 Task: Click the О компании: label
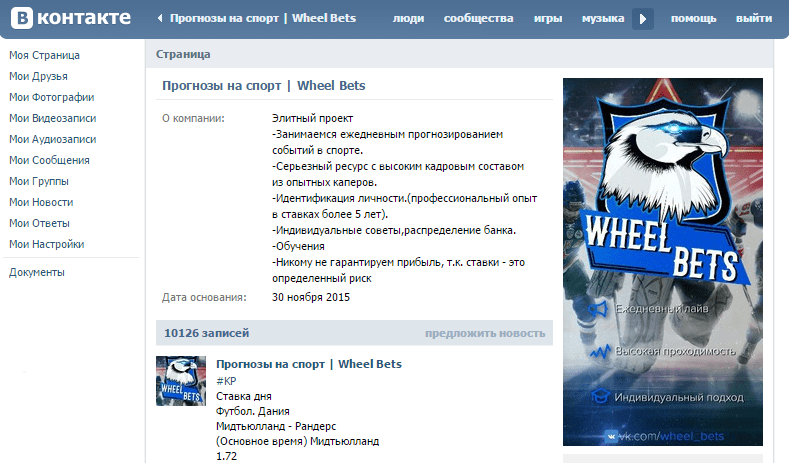click(193, 118)
